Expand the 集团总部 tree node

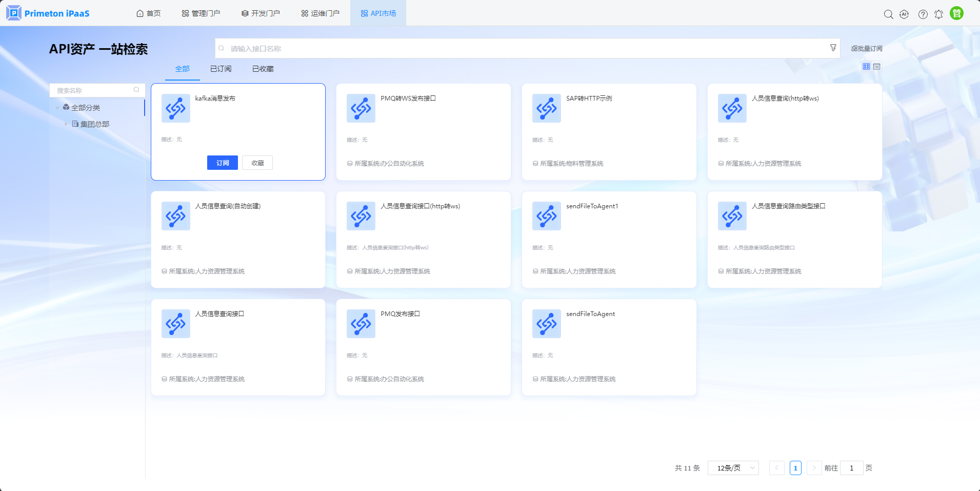click(x=66, y=124)
